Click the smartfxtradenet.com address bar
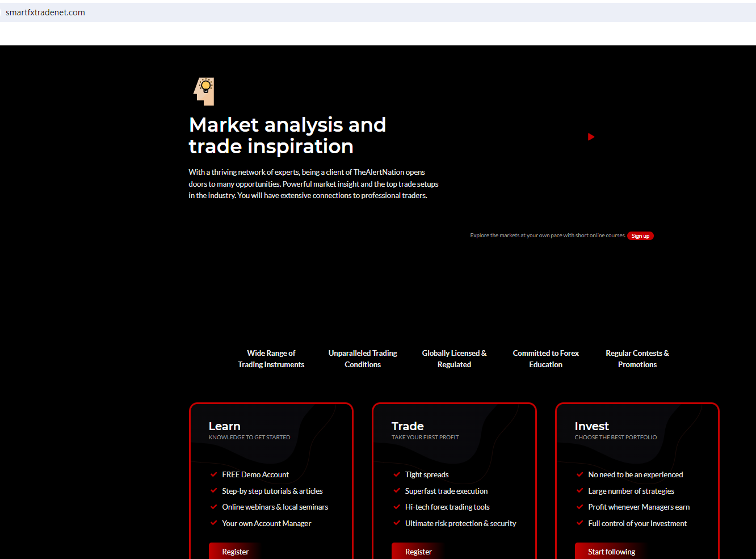Image resolution: width=756 pixels, height=559 pixels. [378, 12]
